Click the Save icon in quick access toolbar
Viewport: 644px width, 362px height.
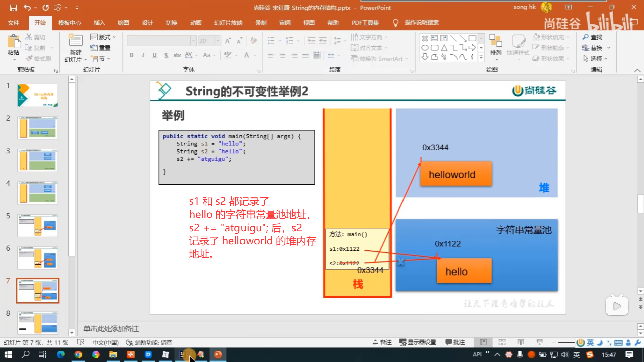13,8
